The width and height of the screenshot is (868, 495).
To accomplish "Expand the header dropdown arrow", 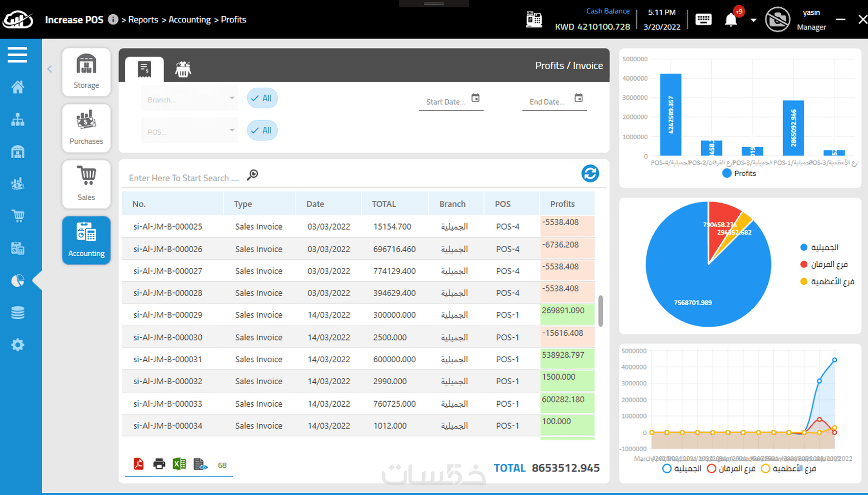I will [753, 20].
